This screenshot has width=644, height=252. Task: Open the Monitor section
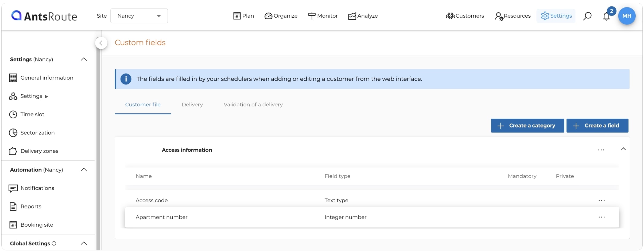(x=323, y=16)
